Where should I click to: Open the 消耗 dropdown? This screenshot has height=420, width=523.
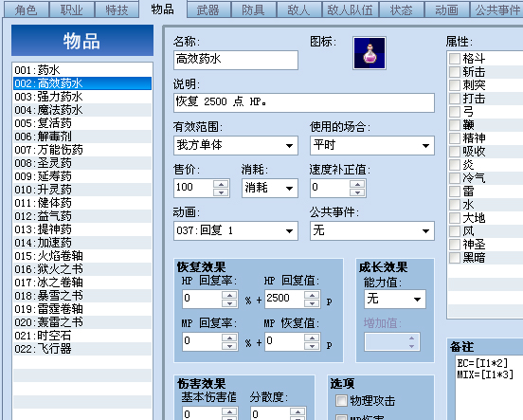click(270, 188)
